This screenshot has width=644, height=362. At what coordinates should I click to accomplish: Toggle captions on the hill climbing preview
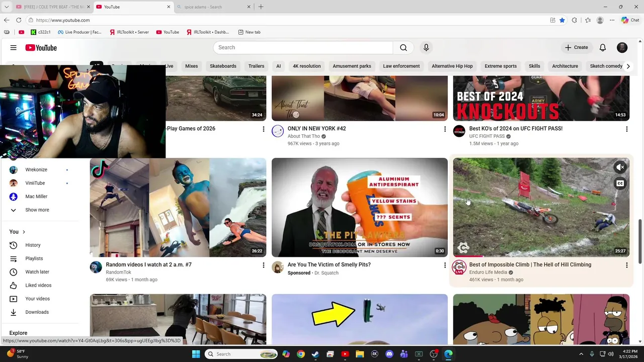pos(620,184)
